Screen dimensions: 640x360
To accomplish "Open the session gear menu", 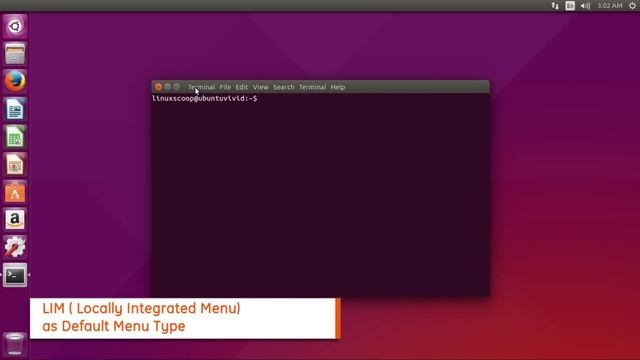I will (632, 6).
